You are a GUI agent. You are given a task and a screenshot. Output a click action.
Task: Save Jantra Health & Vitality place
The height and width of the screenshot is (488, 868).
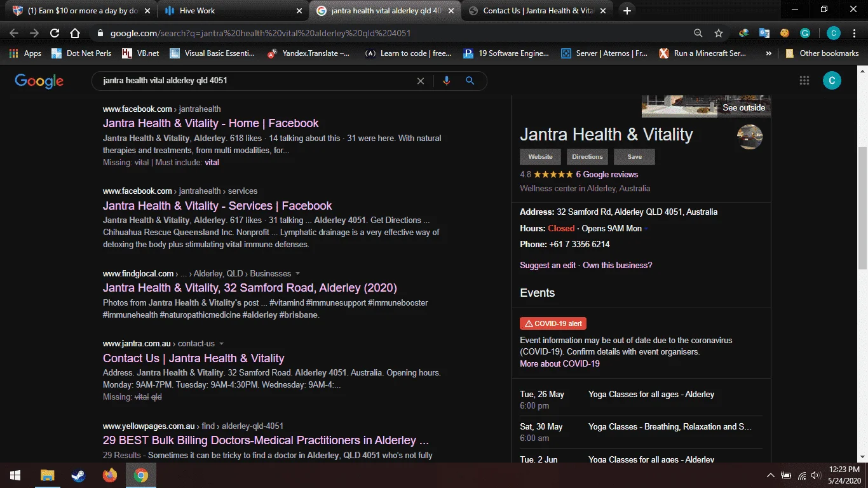634,157
